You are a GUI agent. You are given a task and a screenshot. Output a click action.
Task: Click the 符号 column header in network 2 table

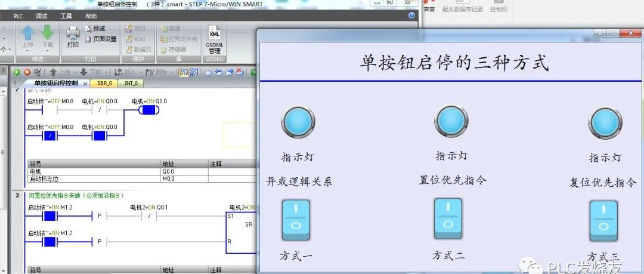click(94, 164)
